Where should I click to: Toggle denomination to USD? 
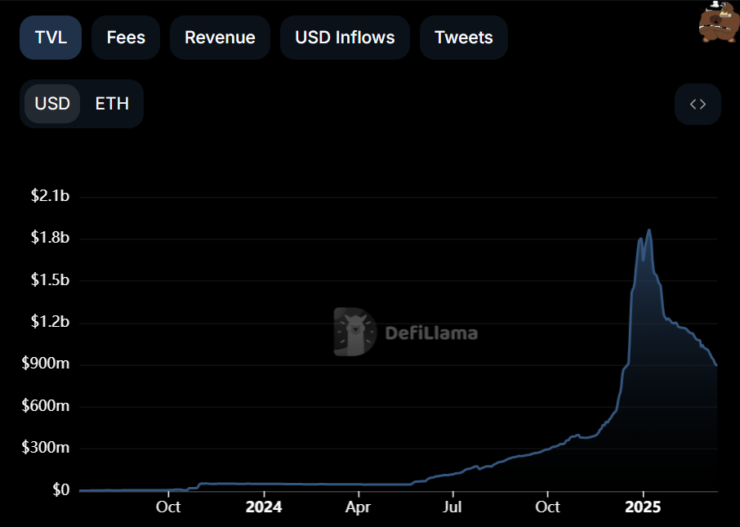52,104
